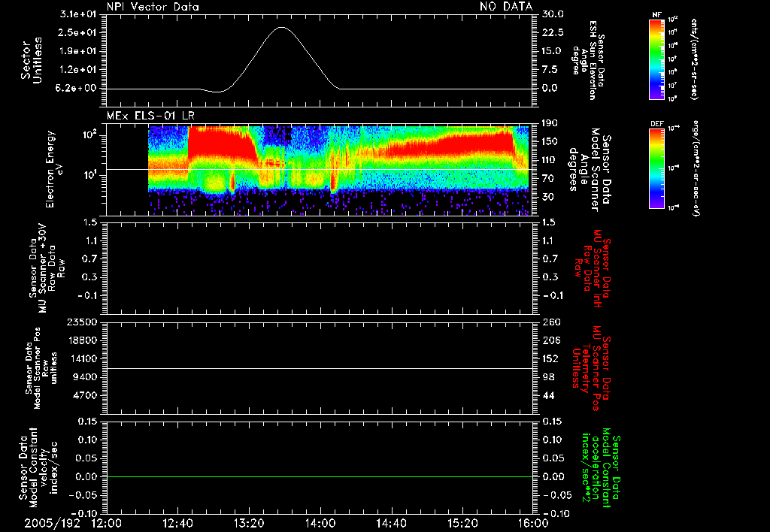Click the '7.5' sun elevation tick label
This screenshot has width=770, height=532.
(550, 70)
